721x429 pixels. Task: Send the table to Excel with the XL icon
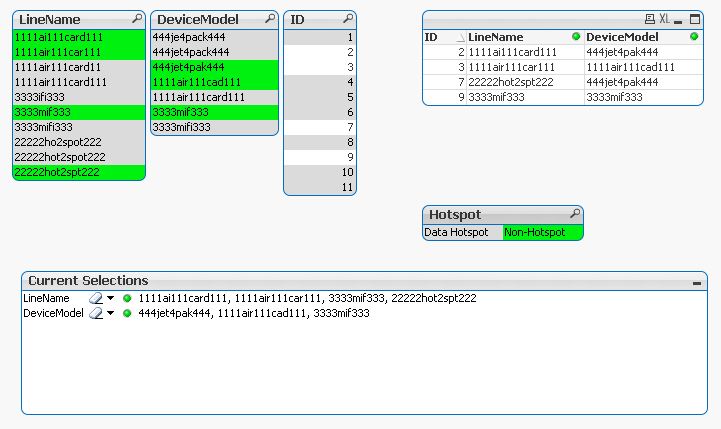click(664, 19)
